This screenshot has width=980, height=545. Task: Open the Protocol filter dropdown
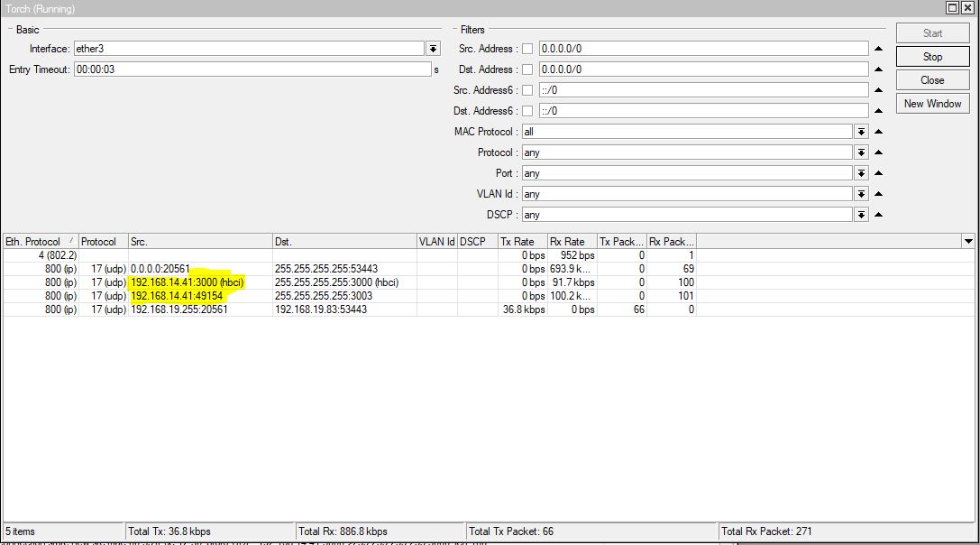click(861, 152)
